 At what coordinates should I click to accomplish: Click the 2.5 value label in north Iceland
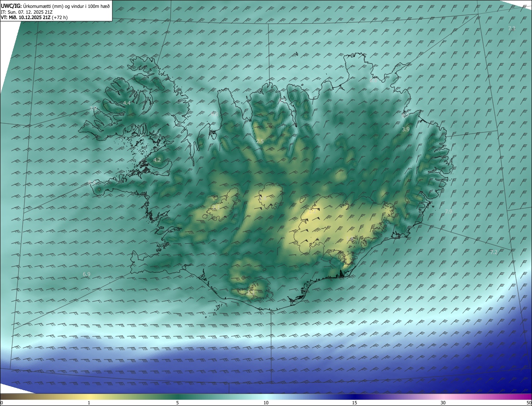tap(260, 142)
